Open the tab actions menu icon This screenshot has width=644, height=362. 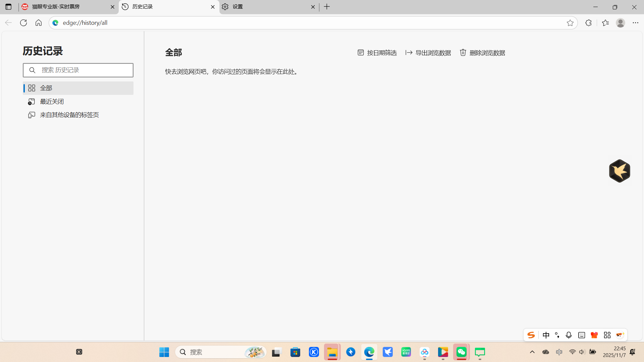click(x=8, y=7)
